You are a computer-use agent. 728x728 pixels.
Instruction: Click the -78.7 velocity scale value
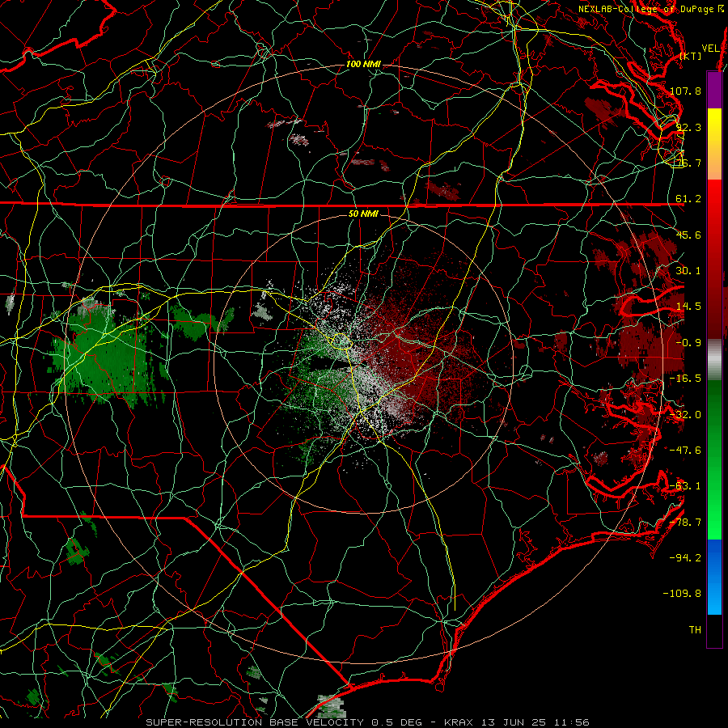tap(685, 523)
